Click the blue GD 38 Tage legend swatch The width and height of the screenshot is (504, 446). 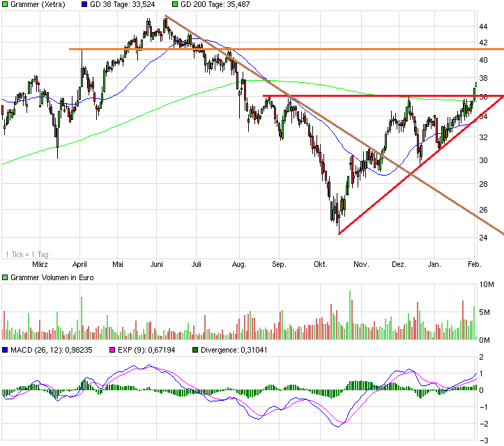click(x=84, y=4)
